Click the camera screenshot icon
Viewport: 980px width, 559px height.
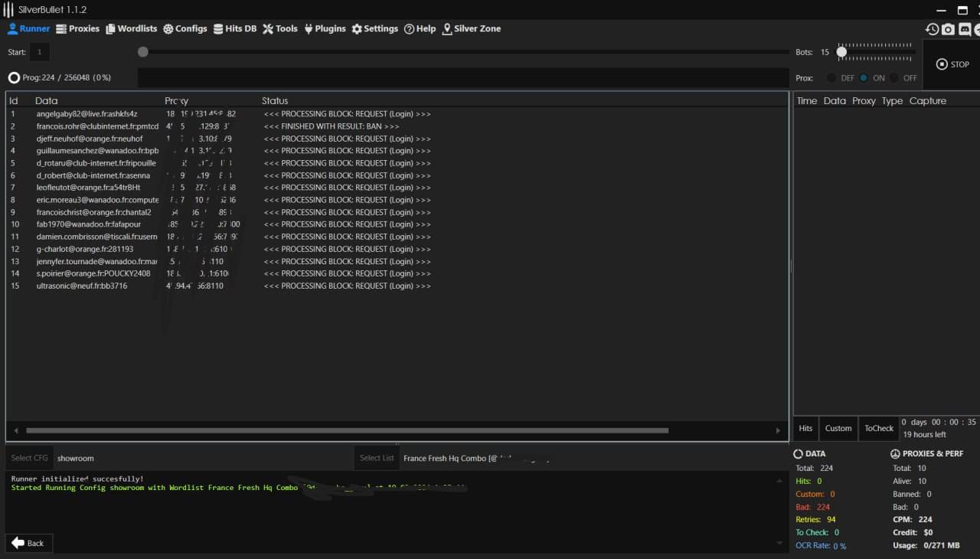[949, 29]
